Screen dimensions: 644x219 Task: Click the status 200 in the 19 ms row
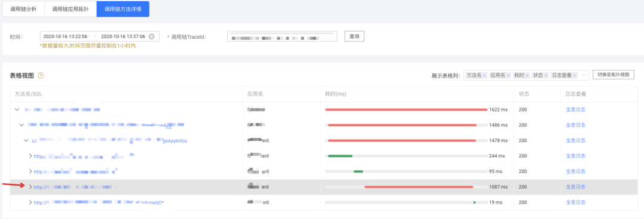coord(523,202)
